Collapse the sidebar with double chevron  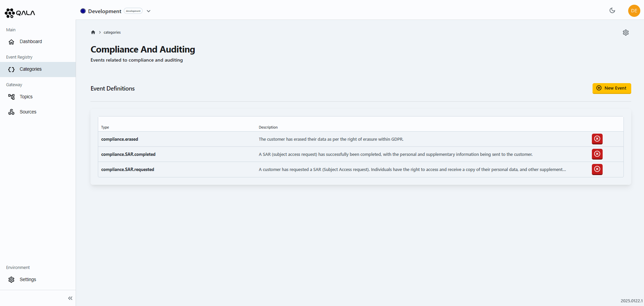click(70, 298)
